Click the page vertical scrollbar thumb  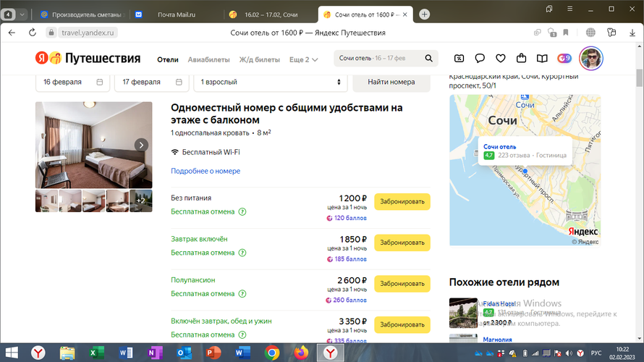coord(639,78)
